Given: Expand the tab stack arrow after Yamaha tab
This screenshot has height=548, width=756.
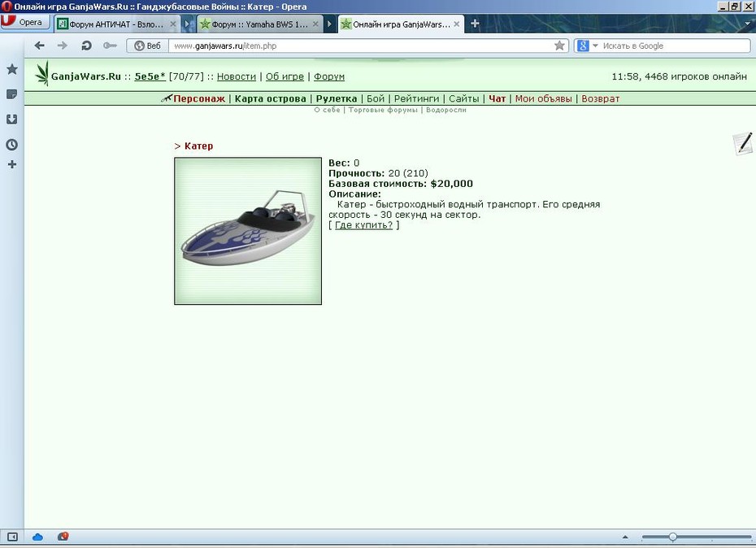Looking at the screenshot, I should (x=329, y=24).
